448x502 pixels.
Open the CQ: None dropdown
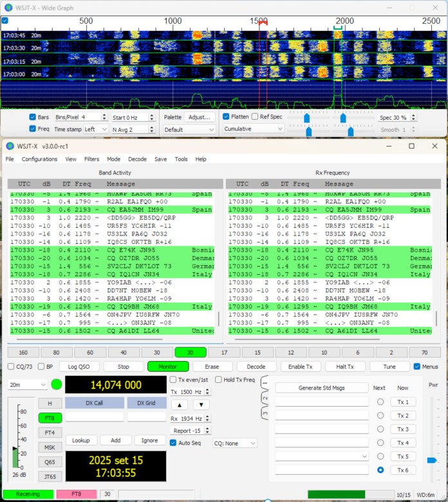[234, 443]
